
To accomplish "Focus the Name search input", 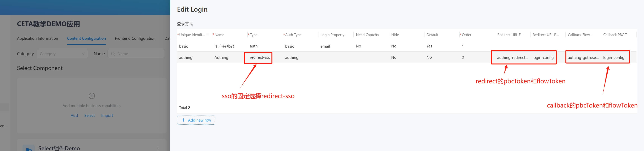I will [x=136, y=54].
